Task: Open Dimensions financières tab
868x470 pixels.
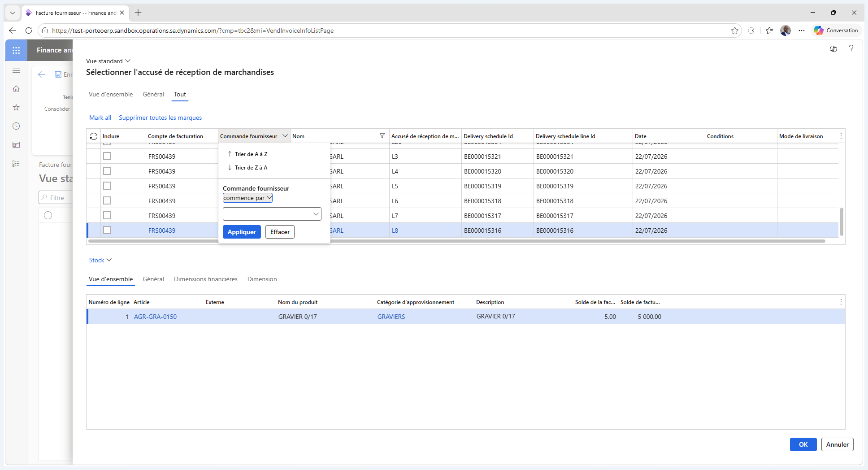Action: pos(206,279)
